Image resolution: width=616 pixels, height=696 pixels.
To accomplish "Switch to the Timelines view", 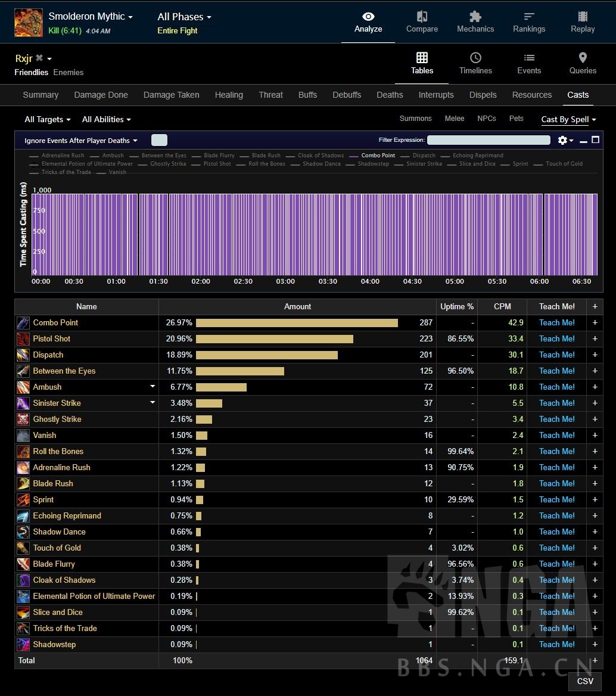I will (x=475, y=64).
